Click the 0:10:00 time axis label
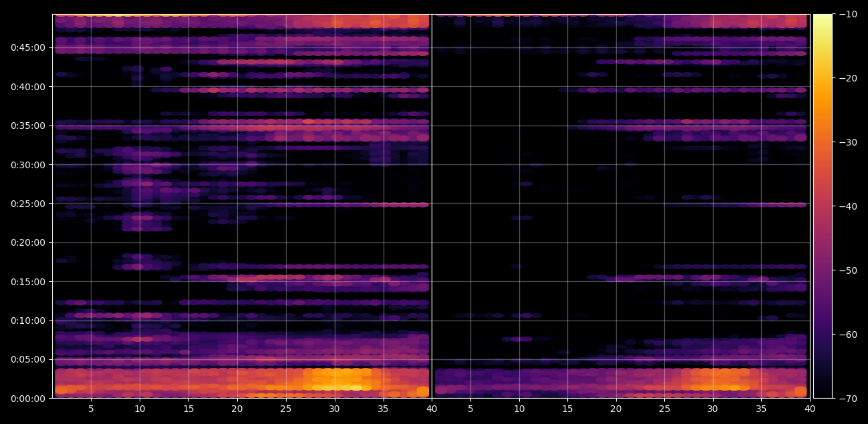 [28, 321]
